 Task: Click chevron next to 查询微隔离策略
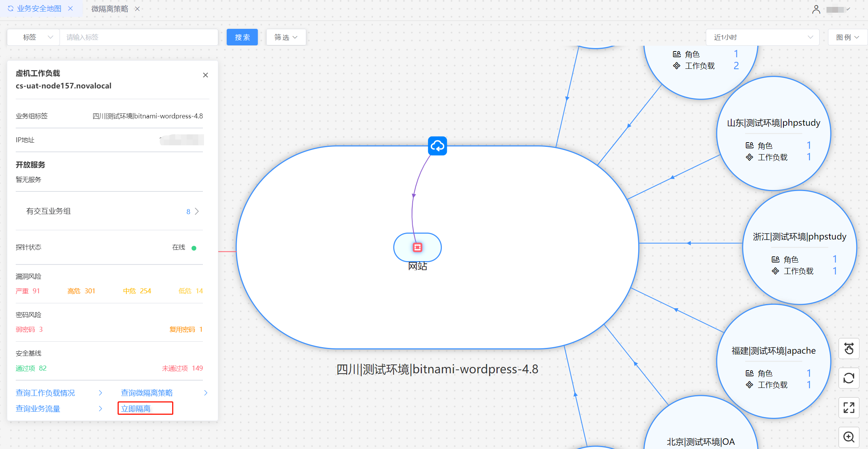point(206,393)
